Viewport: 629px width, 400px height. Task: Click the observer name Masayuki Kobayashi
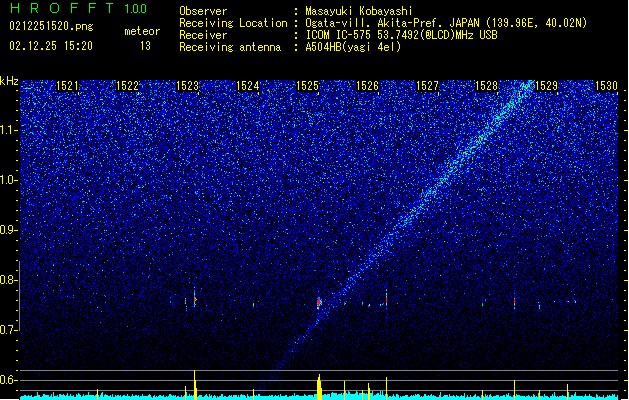click(359, 11)
